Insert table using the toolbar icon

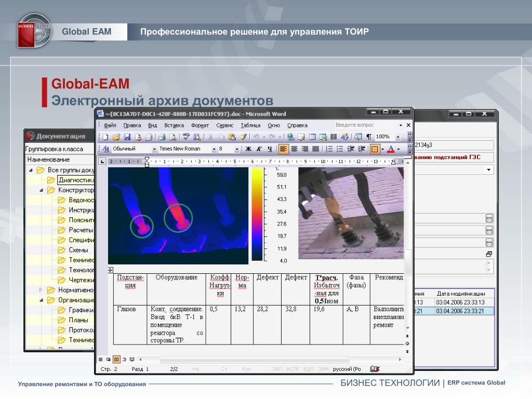click(x=313, y=137)
